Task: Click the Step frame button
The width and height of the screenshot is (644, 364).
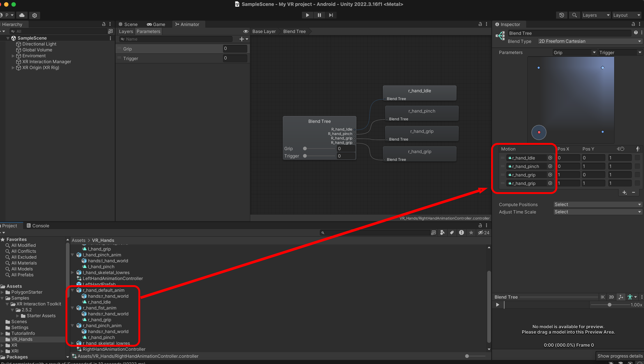Action: 331,15
